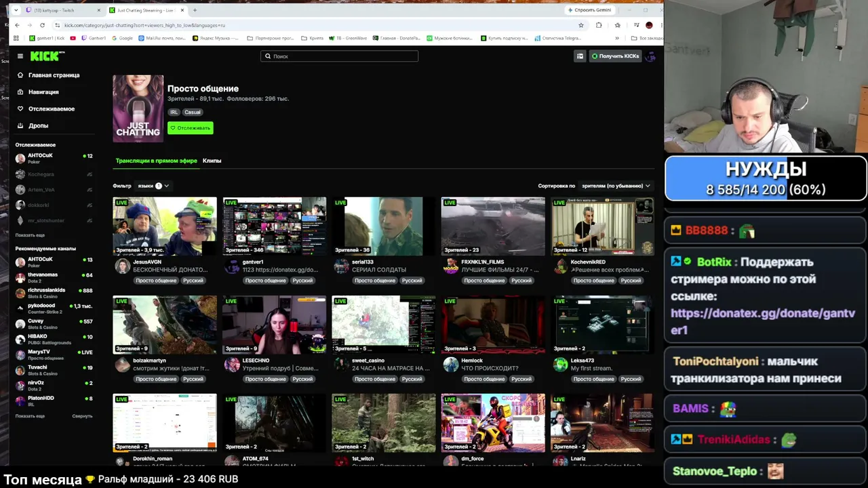The image size is (868, 488).
Task: Open bolzakmartyn stream thumbnail
Action: coord(165,325)
